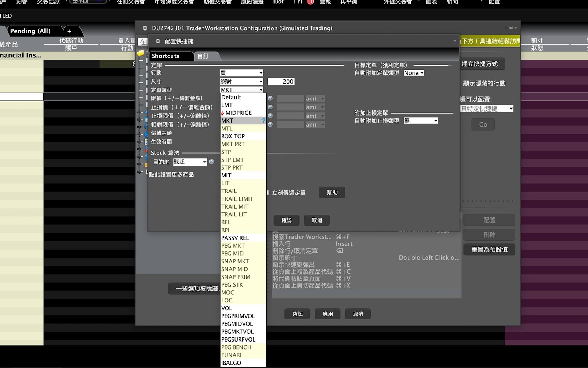This screenshot has height=368, width=588.
Task: Choose PASSV REL order type option
Action: pos(243,238)
